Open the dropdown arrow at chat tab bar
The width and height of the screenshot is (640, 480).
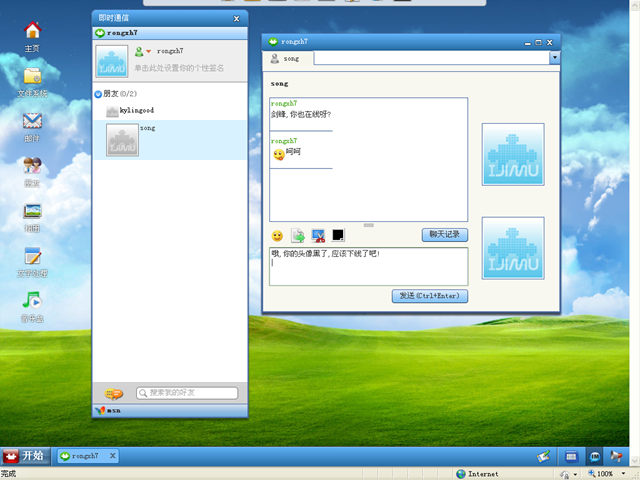554,58
